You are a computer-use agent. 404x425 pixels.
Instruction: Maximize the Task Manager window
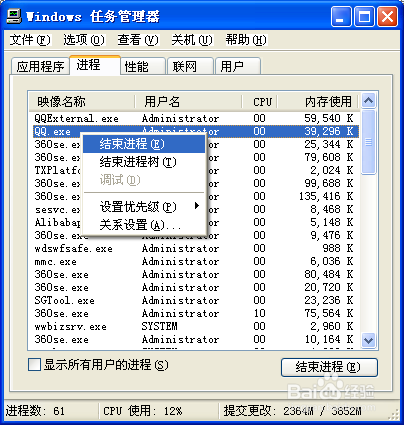tap(364, 16)
